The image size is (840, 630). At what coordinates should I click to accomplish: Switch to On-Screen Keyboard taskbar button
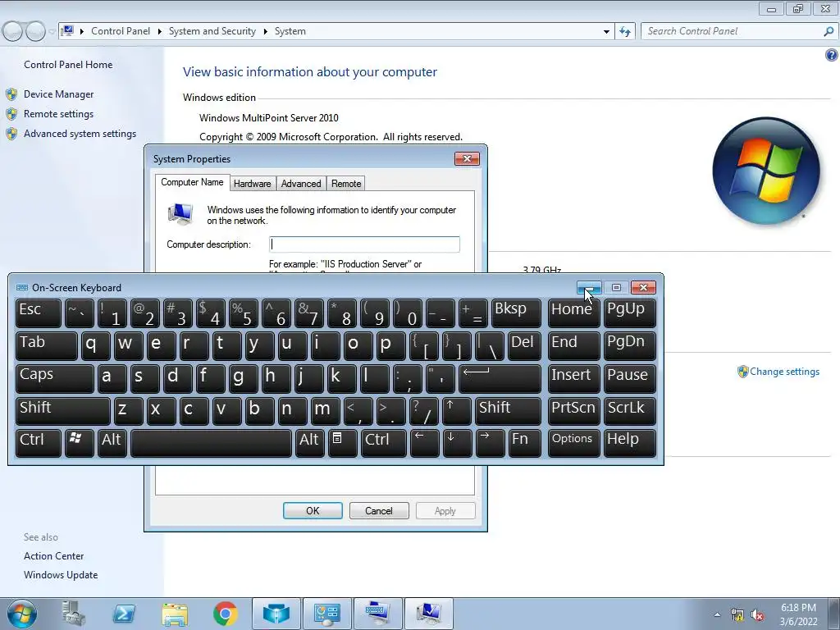point(377,614)
